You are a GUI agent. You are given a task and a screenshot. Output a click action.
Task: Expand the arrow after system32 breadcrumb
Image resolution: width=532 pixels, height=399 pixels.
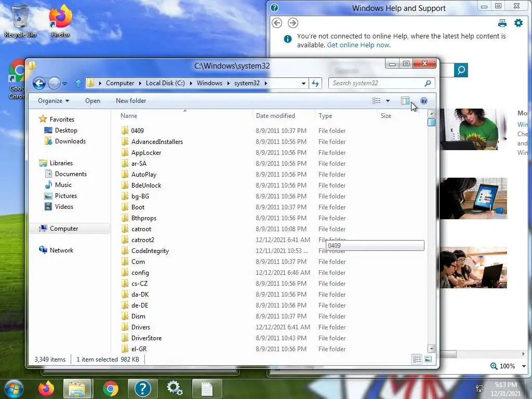pos(265,83)
